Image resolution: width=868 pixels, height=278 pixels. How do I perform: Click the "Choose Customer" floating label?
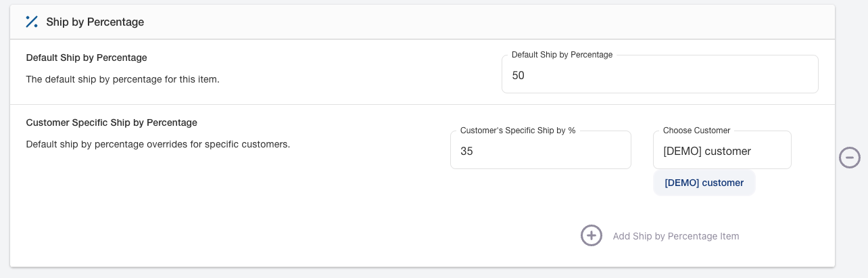pyautogui.click(x=696, y=131)
